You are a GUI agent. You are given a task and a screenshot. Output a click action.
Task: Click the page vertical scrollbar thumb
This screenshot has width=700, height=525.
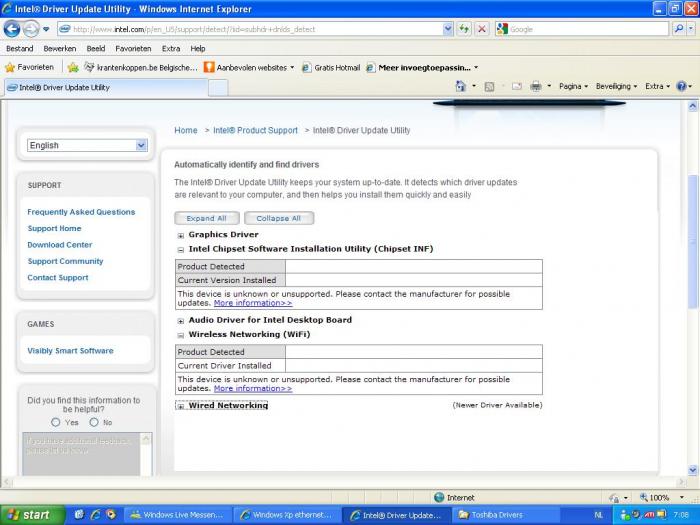[692, 241]
